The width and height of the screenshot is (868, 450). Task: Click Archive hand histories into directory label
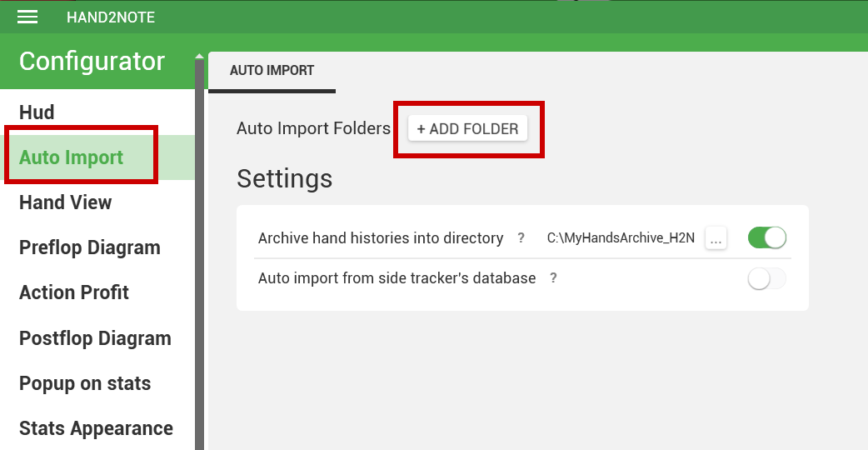tap(381, 238)
